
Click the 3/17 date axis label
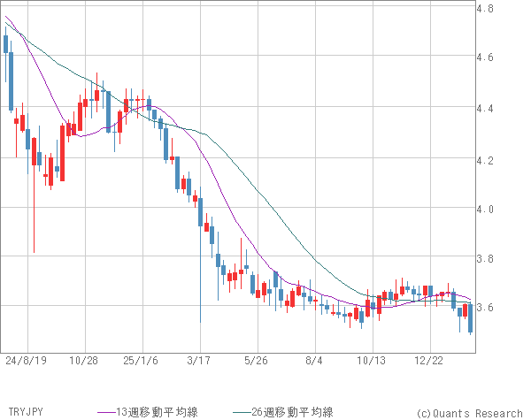199,362
